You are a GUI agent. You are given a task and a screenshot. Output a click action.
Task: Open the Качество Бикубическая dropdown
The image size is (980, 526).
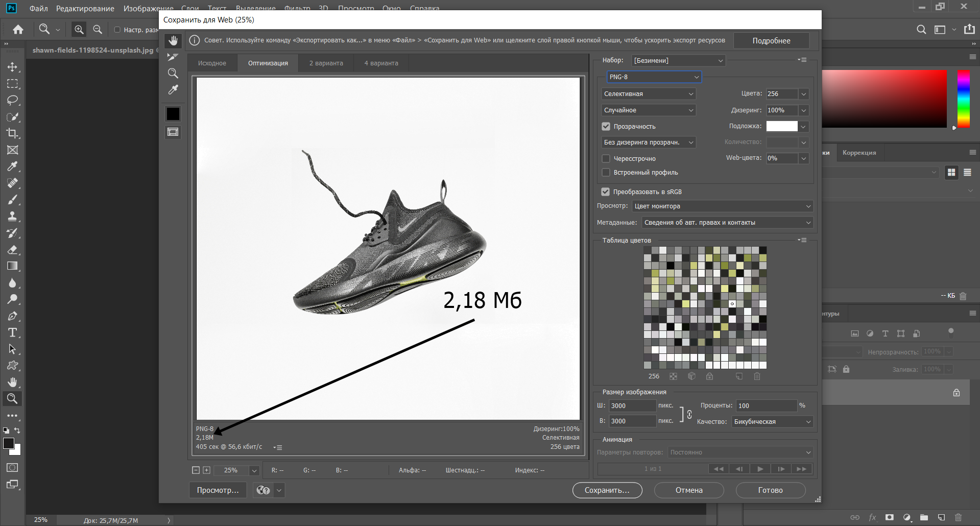coord(772,422)
